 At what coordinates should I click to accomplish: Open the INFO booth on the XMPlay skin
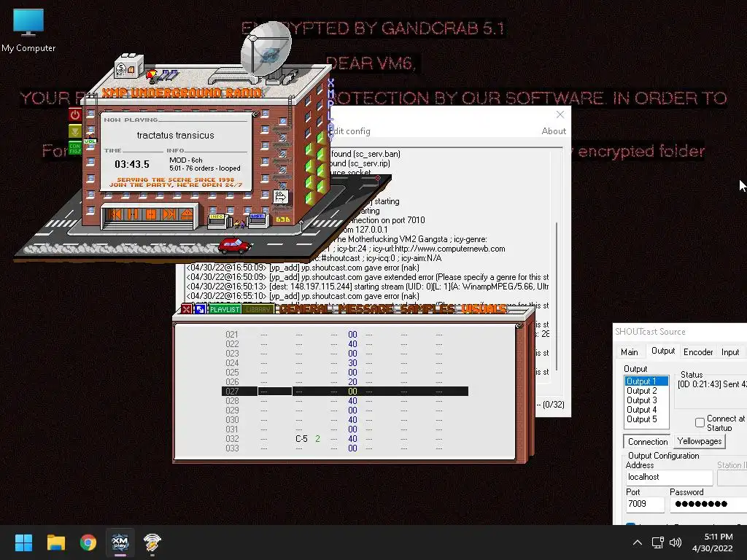click(217, 221)
